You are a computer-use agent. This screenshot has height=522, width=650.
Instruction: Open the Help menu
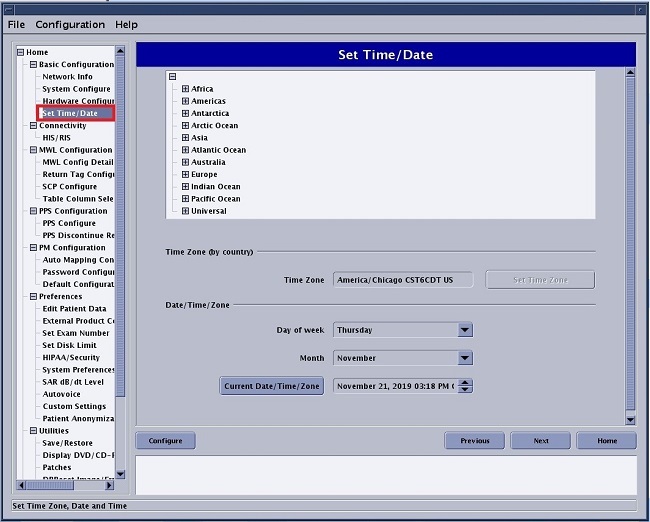pyautogui.click(x=127, y=24)
